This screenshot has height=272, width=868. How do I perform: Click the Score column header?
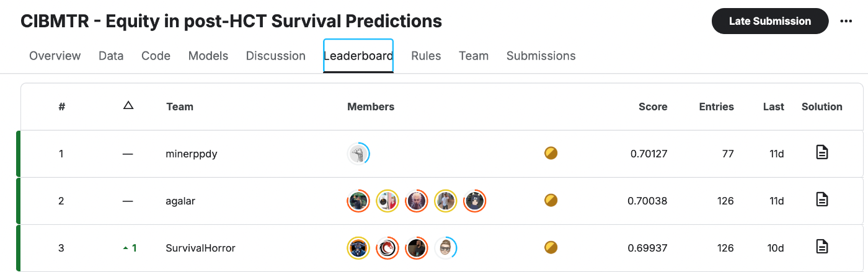point(653,107)
